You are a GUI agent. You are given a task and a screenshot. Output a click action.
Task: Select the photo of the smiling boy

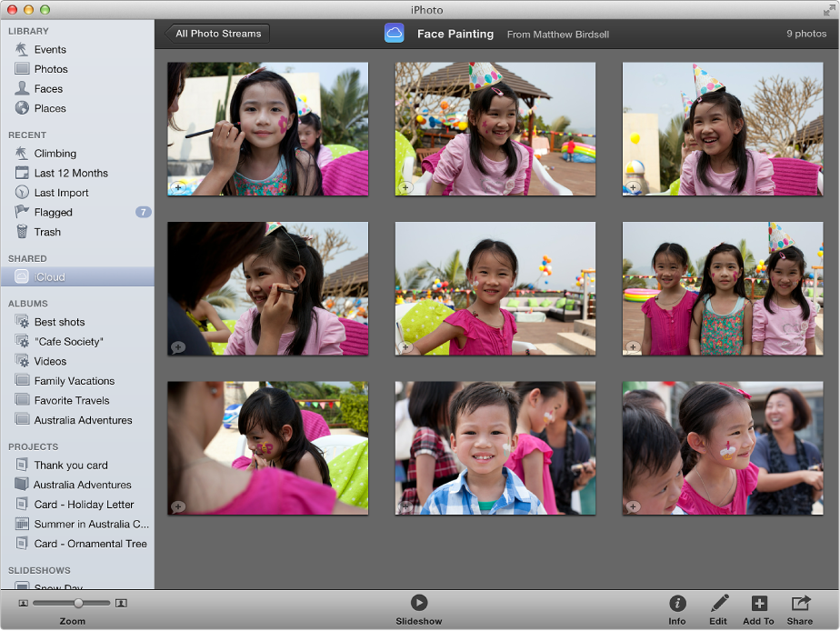(495, 447)
